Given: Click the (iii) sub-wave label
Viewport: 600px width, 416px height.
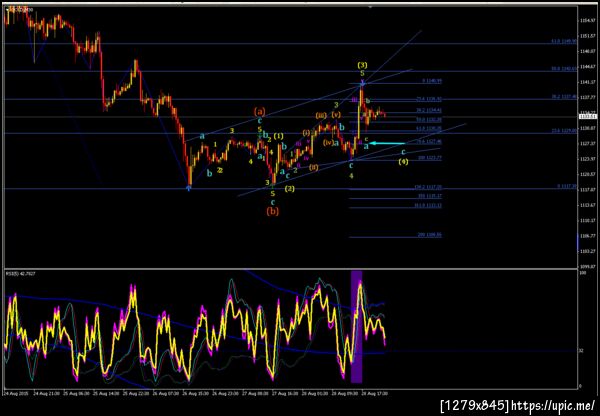Looking at the screenshot, I should (x=321, y=115).
